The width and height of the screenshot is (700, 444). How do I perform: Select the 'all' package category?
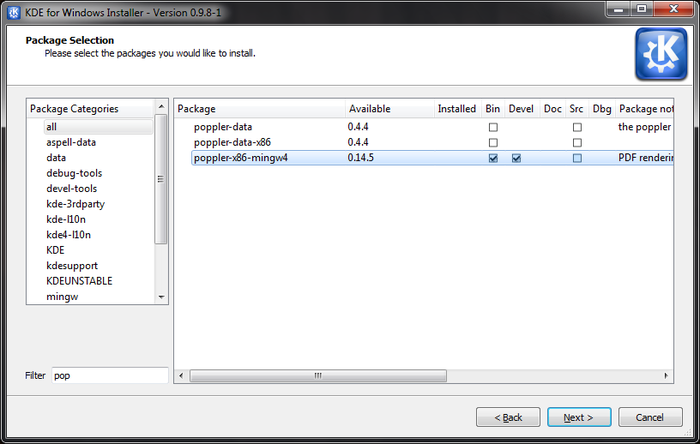tap(98, 127)
